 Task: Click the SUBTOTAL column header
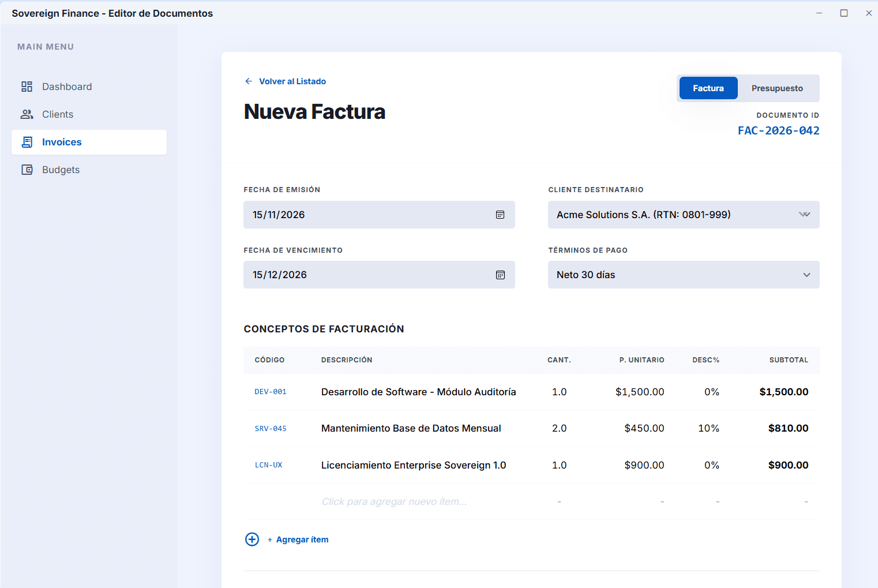(x=789, y=360)
